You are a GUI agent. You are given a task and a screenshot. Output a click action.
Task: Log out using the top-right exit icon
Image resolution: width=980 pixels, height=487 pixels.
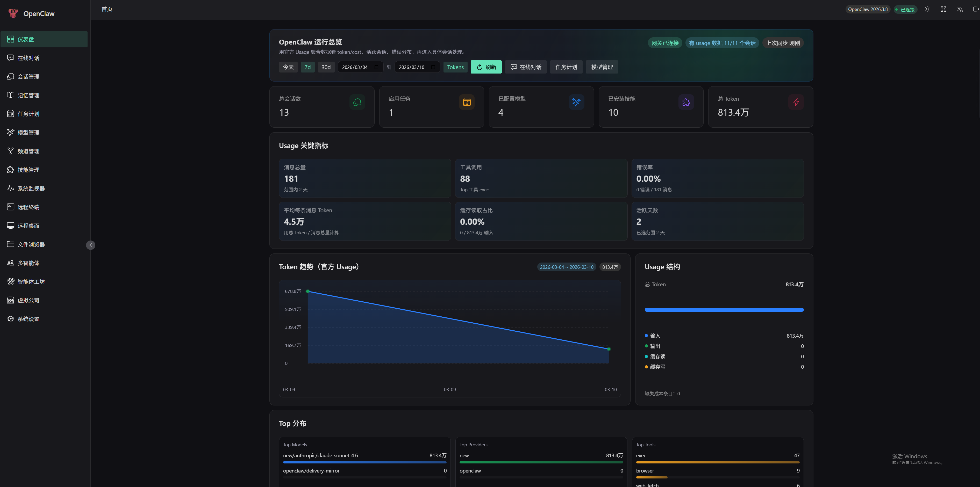click(x=976, y=9)
